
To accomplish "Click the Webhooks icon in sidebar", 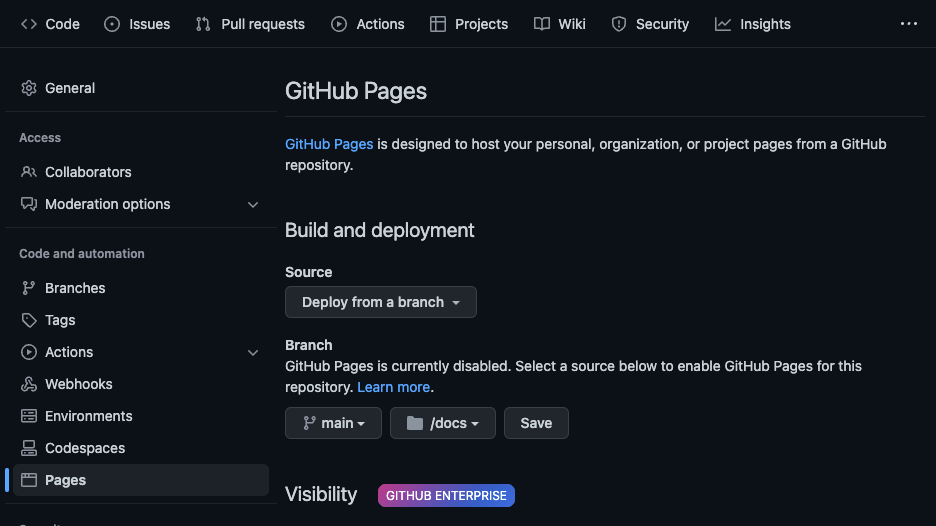I will click(x=29, y=384).
